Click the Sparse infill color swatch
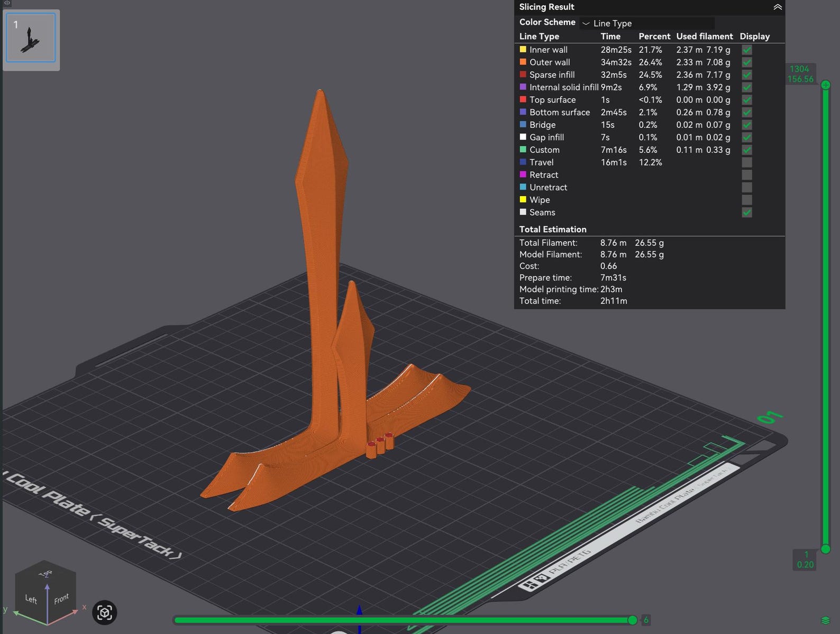840x634 pixels. tap(523, 75)
